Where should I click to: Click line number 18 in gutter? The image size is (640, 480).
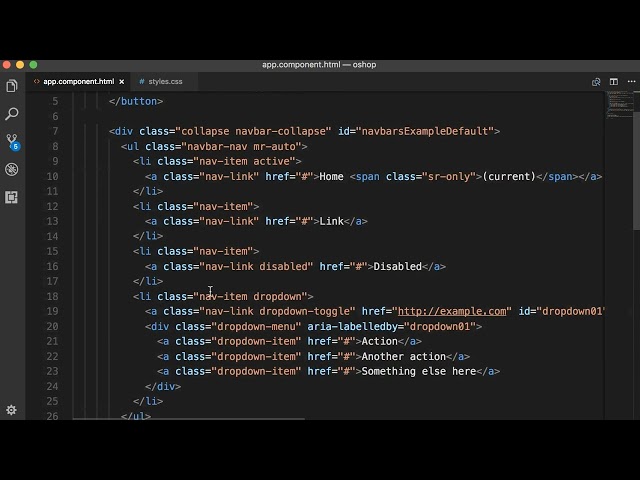coord(52,296)
